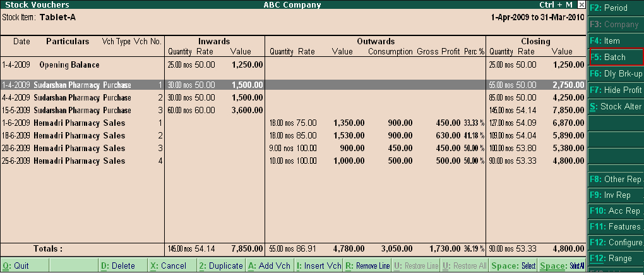This screenshot has height=275, width=644.
Task: Click R: Remove Line button
Action: (x=367, y=266)
